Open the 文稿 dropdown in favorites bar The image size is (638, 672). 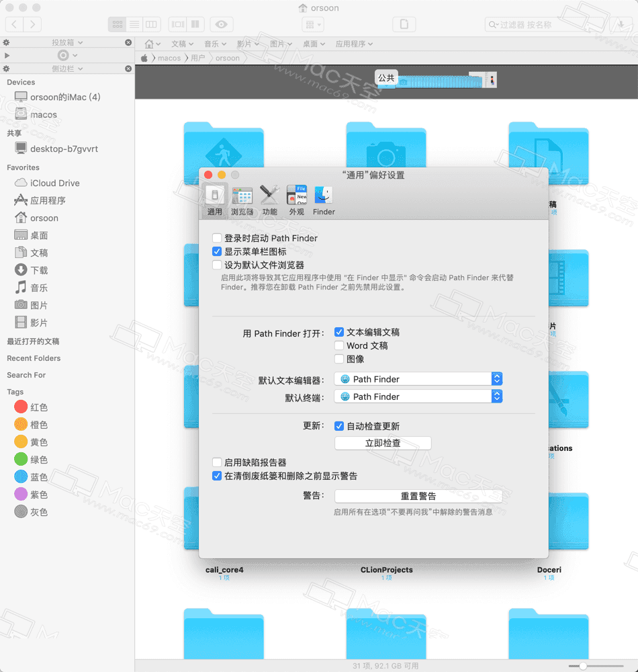(183, 44)
